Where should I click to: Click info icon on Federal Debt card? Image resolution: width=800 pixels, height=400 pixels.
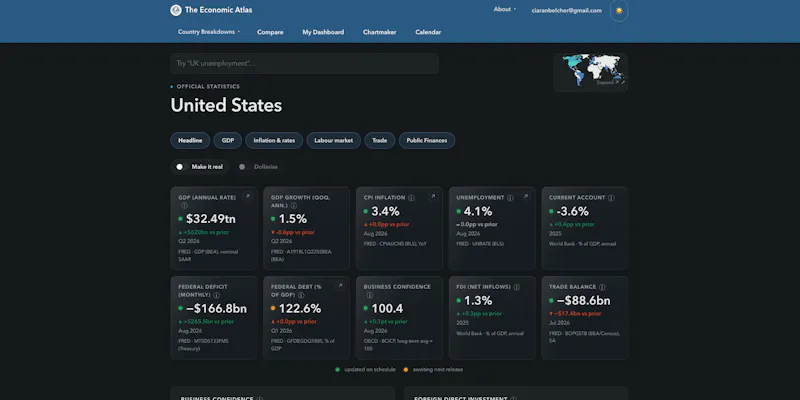(301, 295)
